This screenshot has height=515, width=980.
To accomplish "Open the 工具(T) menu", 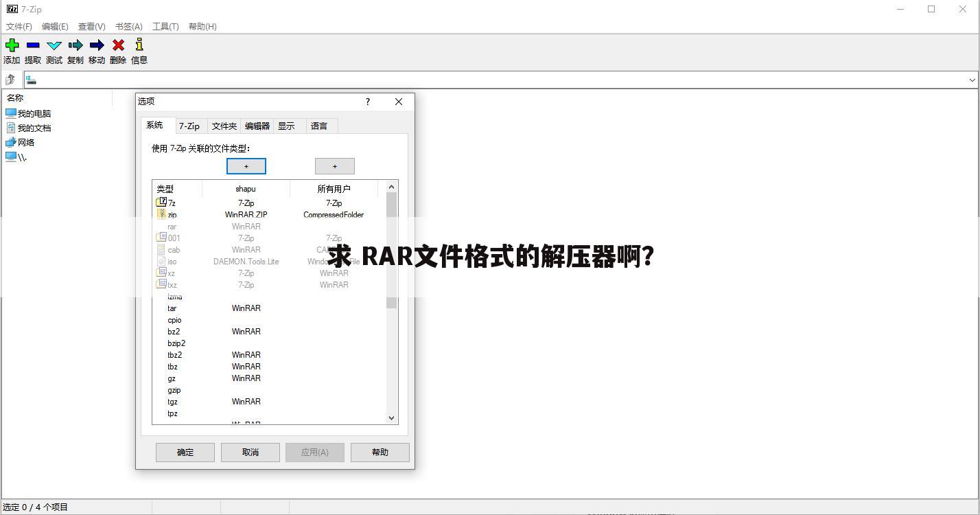I will [165, 26].
